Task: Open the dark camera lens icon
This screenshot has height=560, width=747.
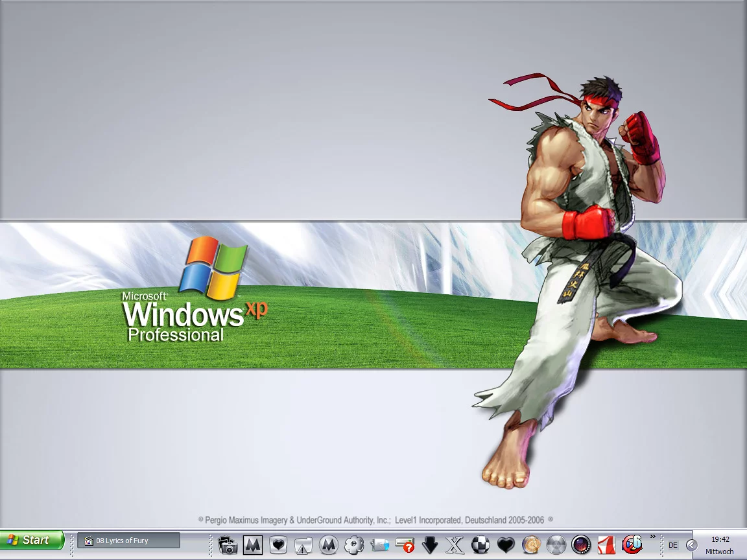Action: 582,545
